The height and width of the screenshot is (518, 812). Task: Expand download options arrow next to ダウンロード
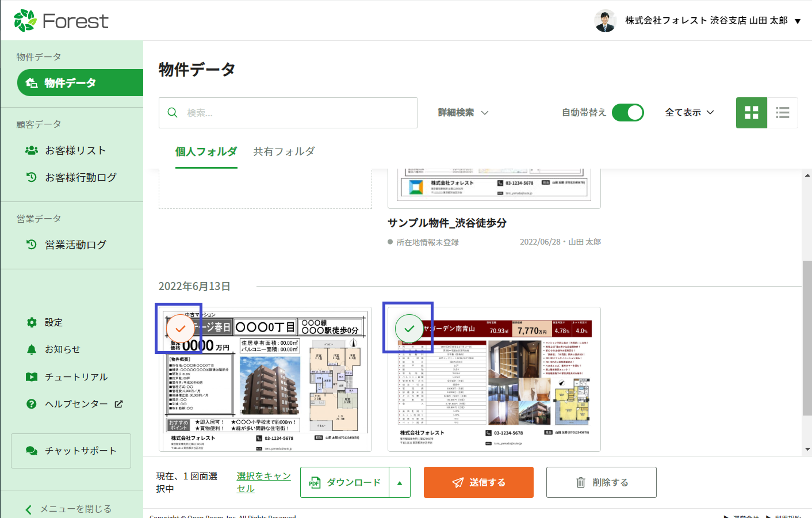coord(400,483)
